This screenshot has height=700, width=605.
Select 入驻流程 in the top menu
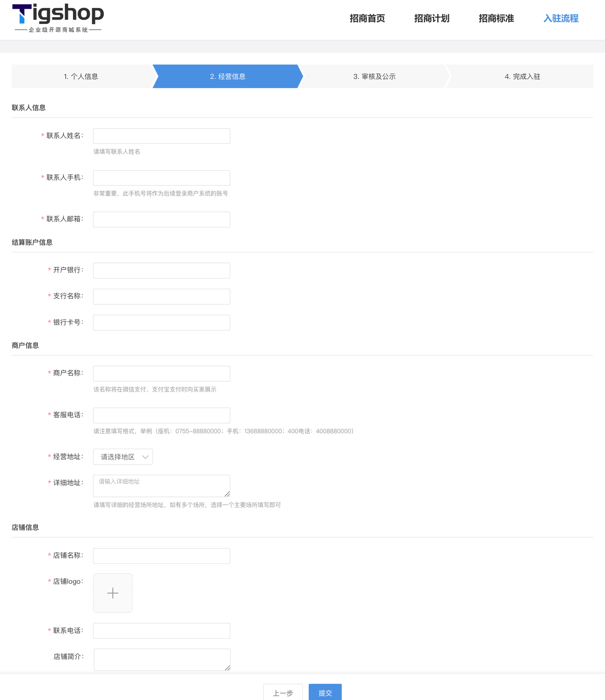pyautogui.click(x=561, y=19)
